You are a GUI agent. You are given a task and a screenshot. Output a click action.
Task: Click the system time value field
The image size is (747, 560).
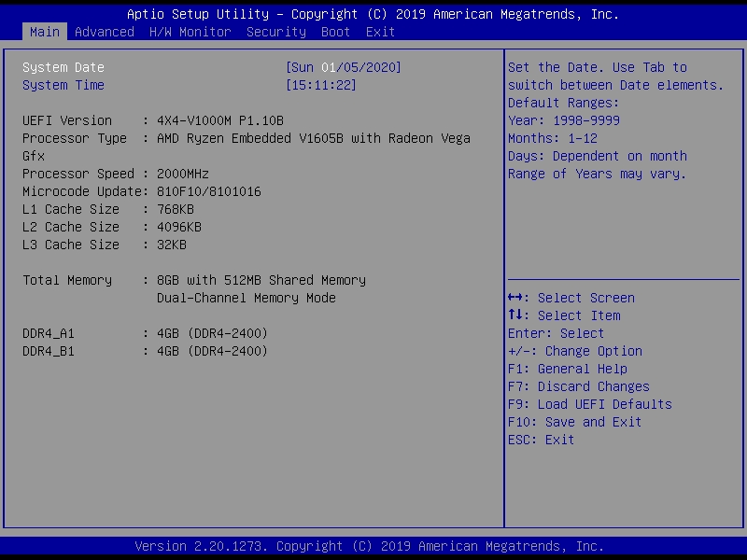321,85
